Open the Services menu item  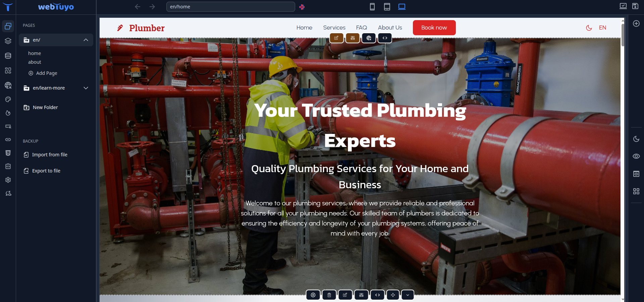point(334,28)
